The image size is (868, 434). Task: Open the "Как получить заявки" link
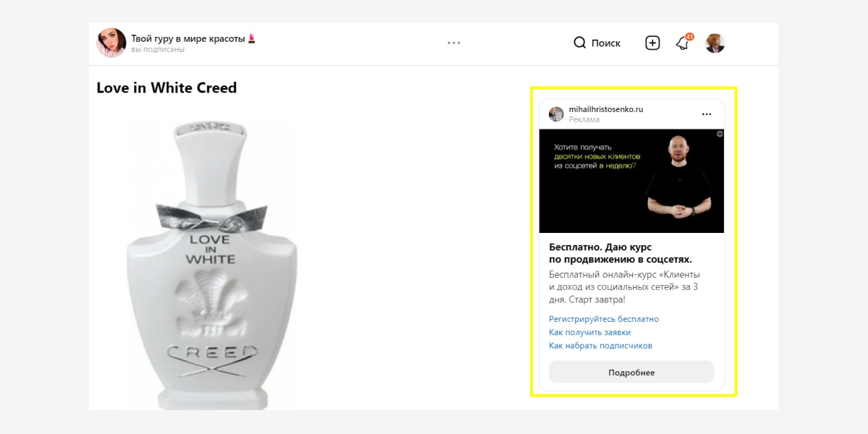click(x=590, y=333)
